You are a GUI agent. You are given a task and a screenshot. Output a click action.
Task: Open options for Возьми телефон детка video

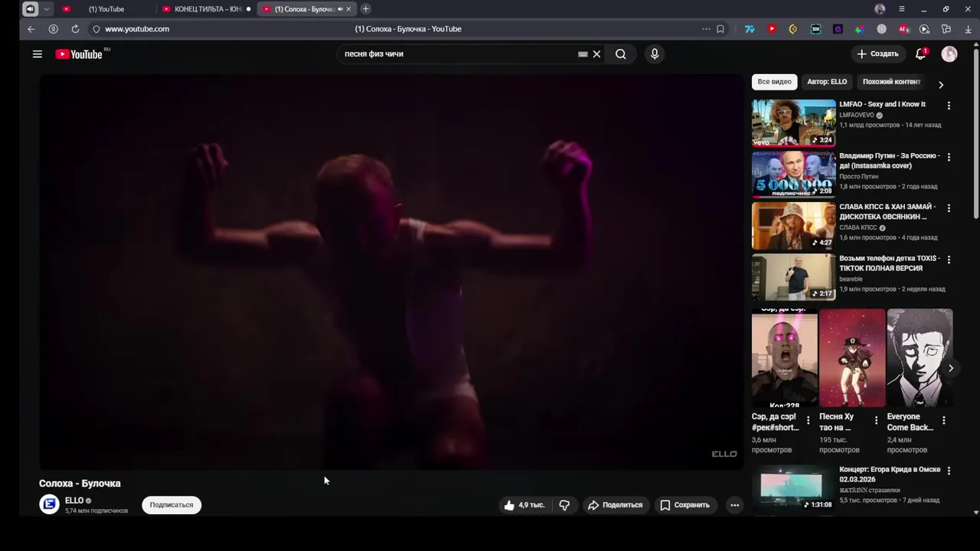pos(949,259)
